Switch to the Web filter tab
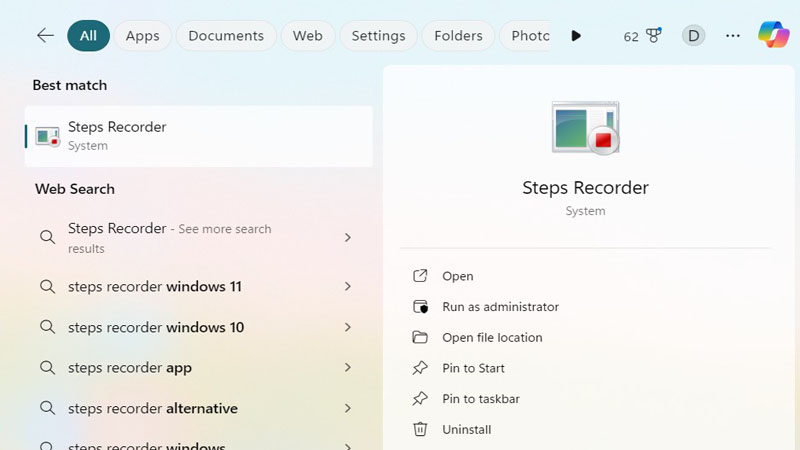Image resolution: width=800 pixels, height=450 pixels. tap(308, 36)
